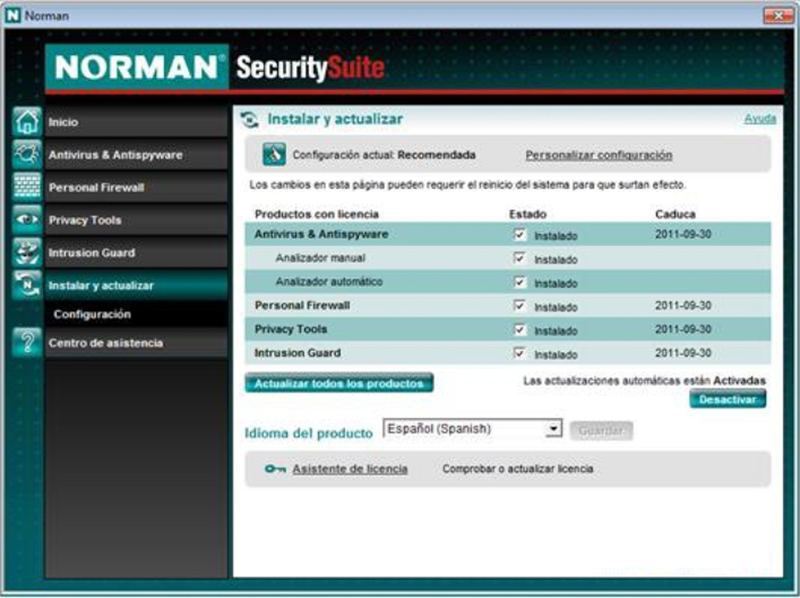
Task: Click Actualizar todos los productos button
Action: click(x=339, y=383)
